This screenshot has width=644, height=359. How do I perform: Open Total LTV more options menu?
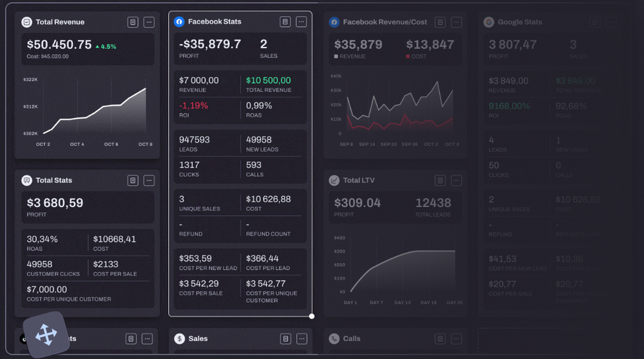coord(457,180)
